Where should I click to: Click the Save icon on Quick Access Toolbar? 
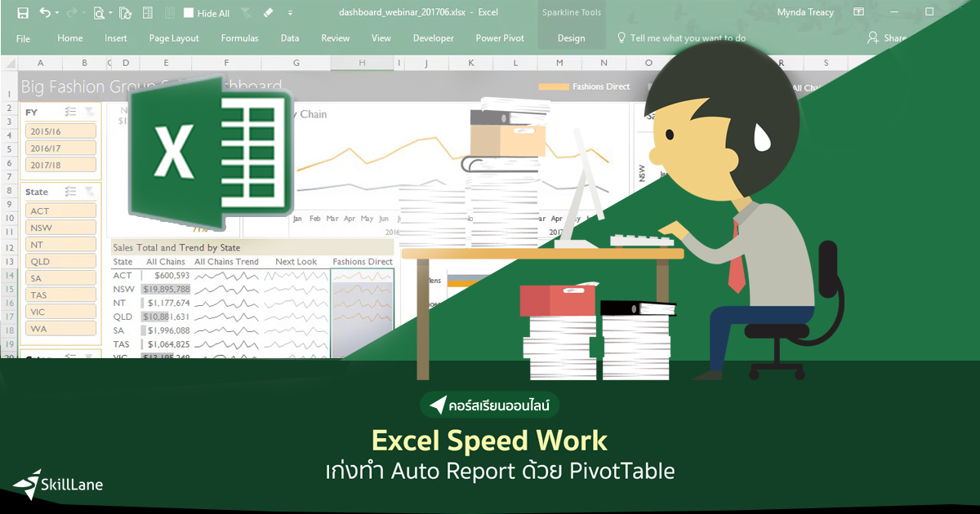tap(24, 14)
